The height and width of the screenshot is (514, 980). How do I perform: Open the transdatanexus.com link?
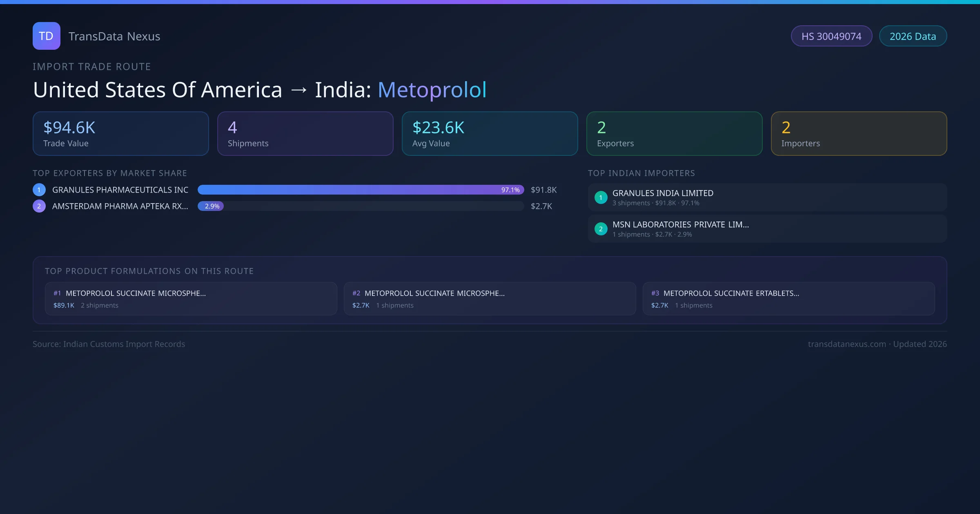click(x=846, y=344)
